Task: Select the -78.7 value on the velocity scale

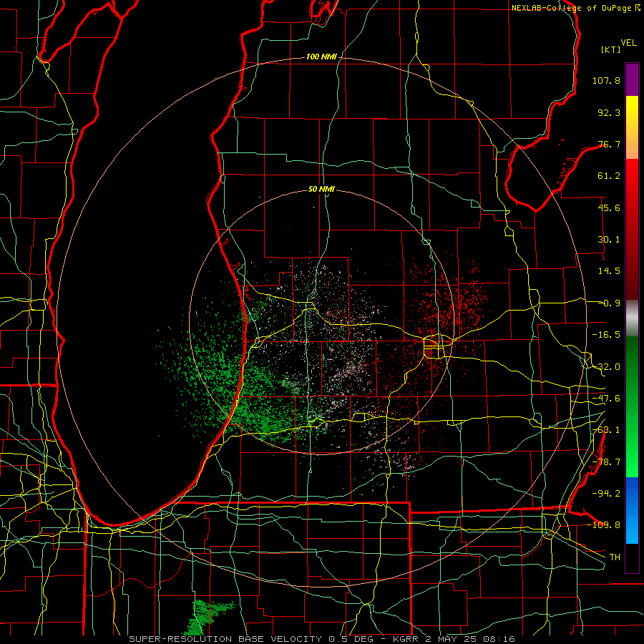Action: [606, 462]
